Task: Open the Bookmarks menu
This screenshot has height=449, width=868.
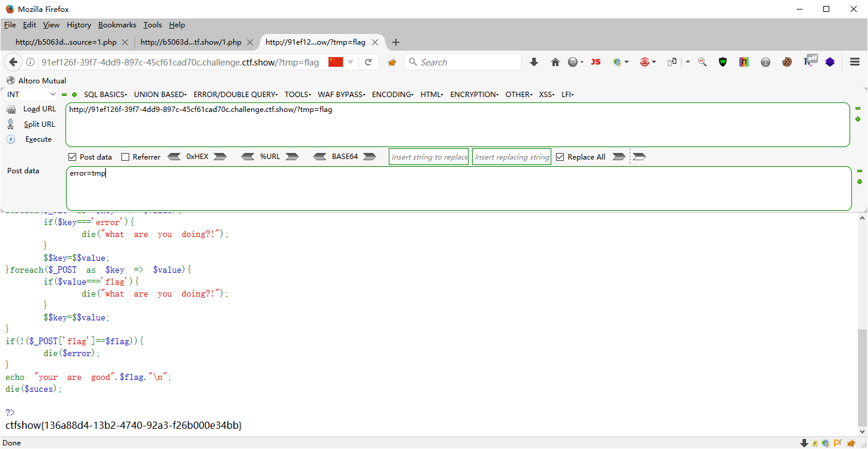Action: point(117,25)
